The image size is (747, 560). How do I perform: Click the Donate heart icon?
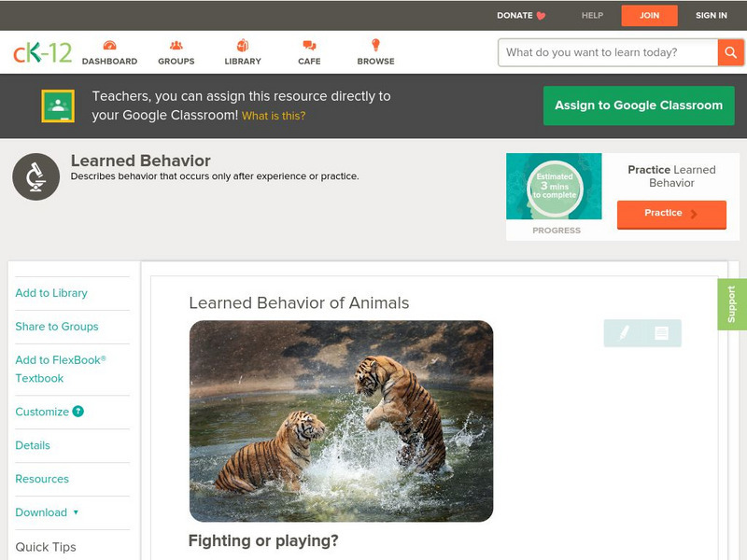(541, 16)
